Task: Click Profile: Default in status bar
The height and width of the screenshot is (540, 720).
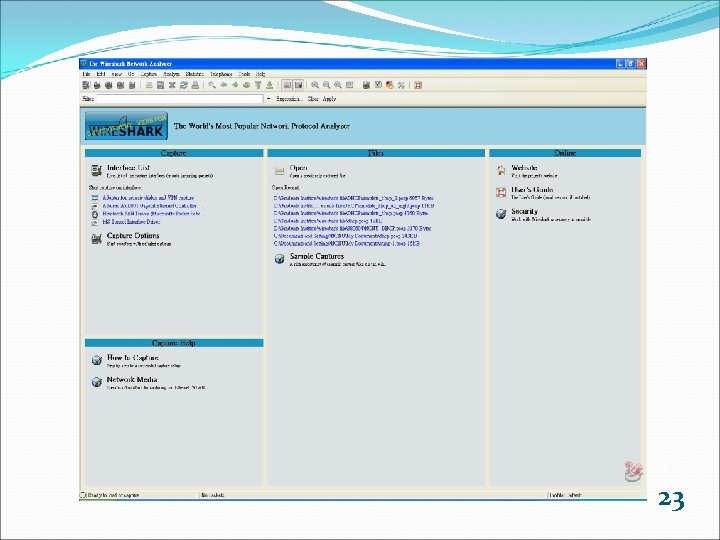Action: [x=565, y=495]
